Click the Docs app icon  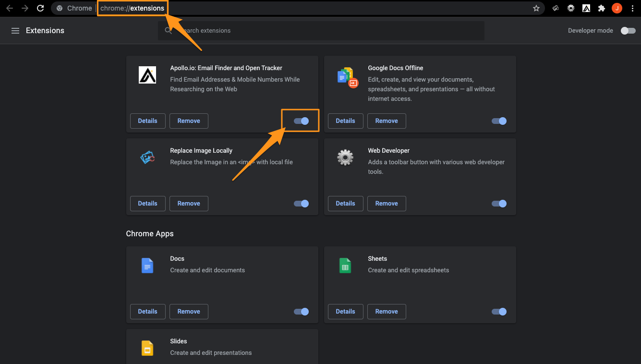[x=147, y=265]
